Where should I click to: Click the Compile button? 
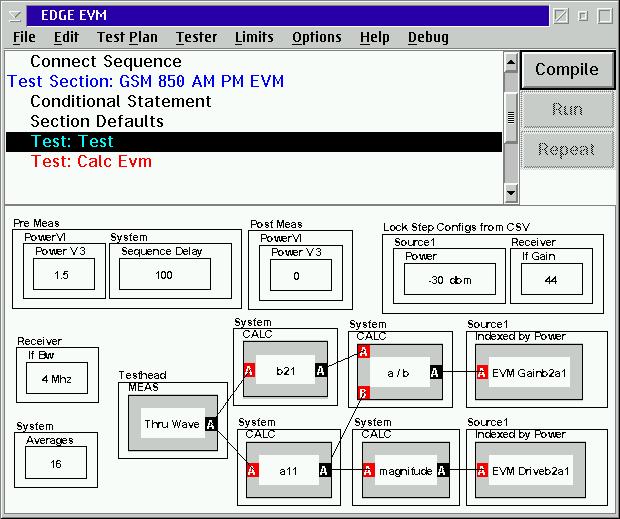[x=567, y=70]
